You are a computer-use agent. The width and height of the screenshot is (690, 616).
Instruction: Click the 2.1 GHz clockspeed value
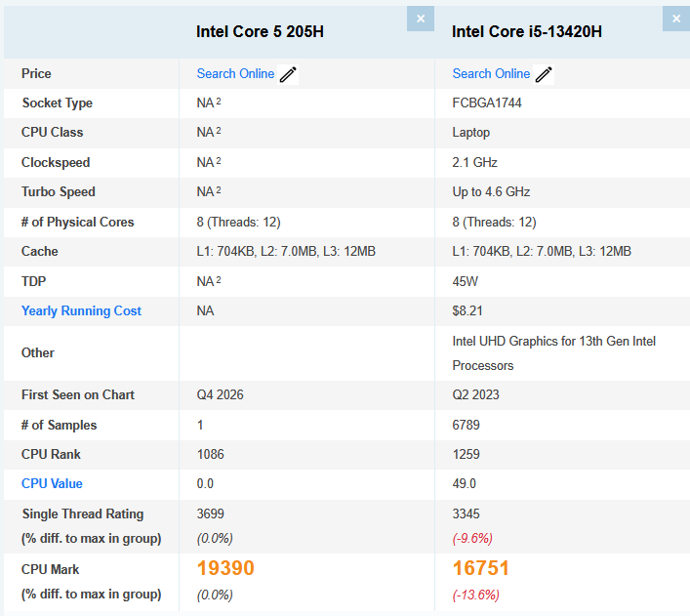click(475, 162)
